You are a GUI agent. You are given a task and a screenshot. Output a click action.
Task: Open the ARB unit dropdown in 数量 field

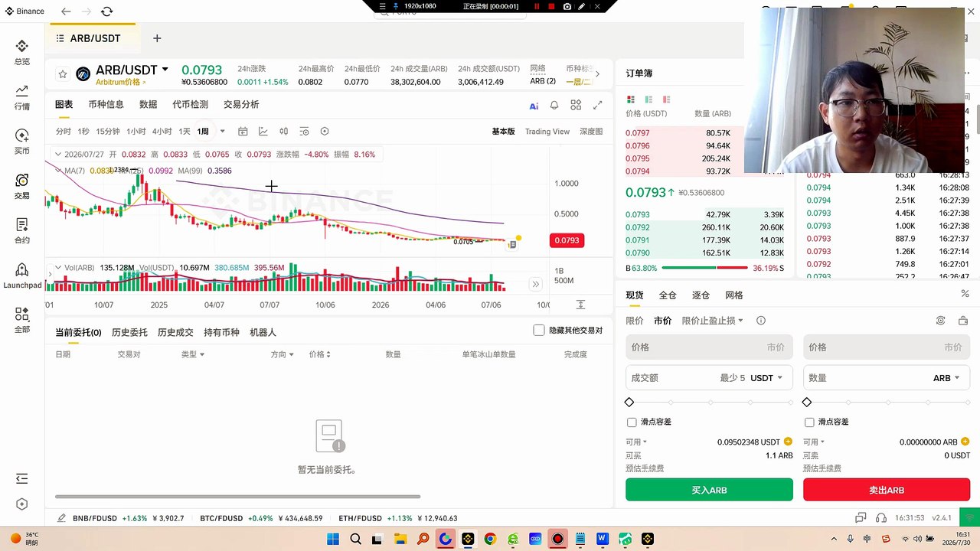(946, 378)
